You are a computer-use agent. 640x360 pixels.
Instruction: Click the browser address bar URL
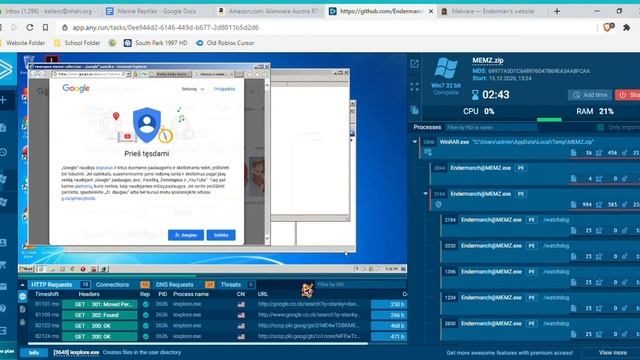click(166, 27)
